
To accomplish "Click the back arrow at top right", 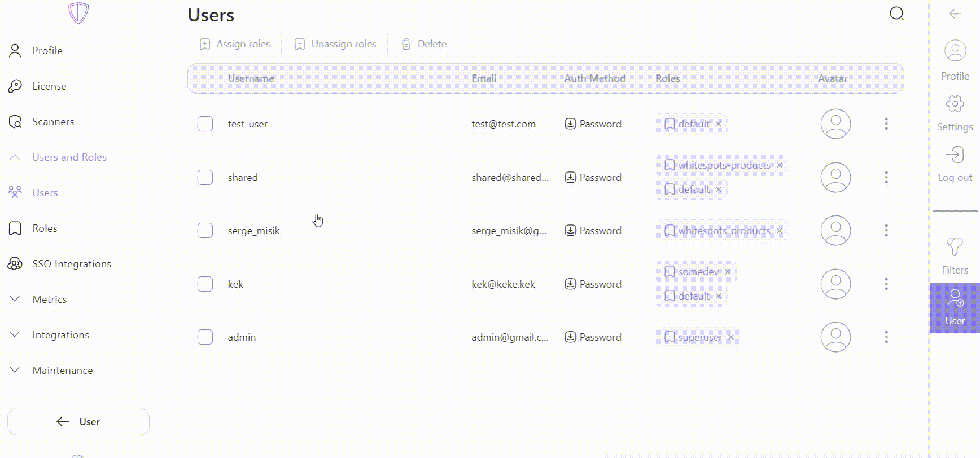I will [x=955, y=14].
